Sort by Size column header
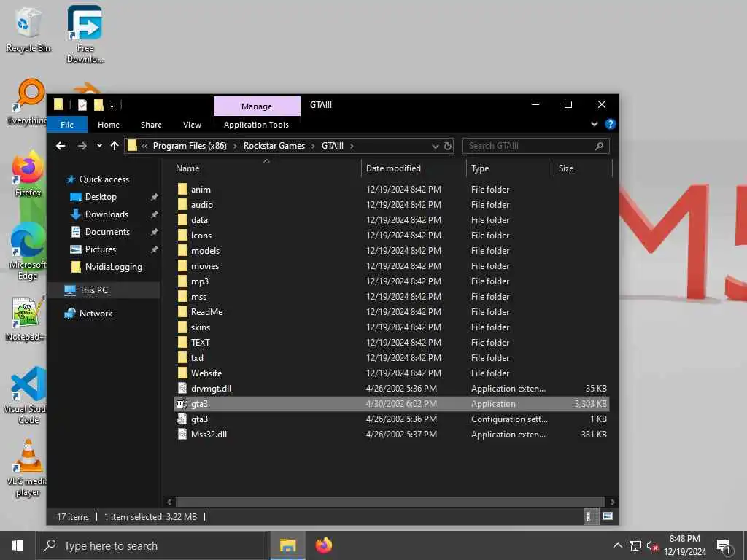The width and height of the screenshot is (747, 560). 583,168
